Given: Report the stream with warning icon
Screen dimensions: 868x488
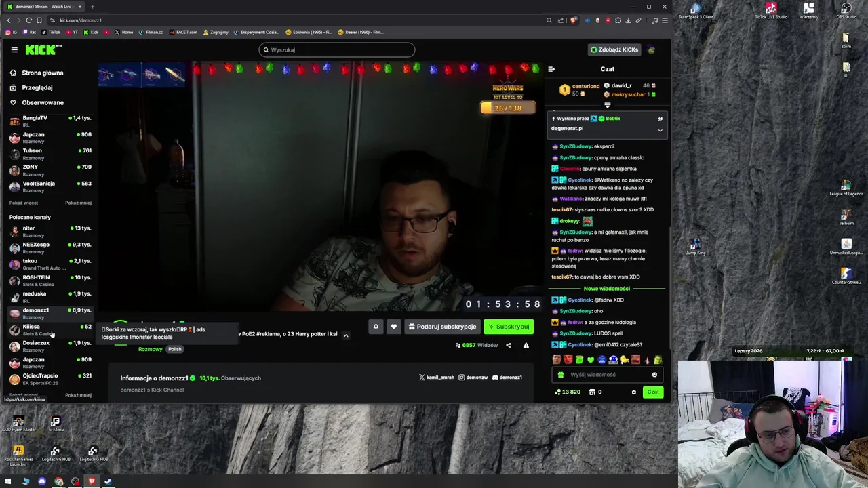Looking at the screenshot, I should click(526, 346).
